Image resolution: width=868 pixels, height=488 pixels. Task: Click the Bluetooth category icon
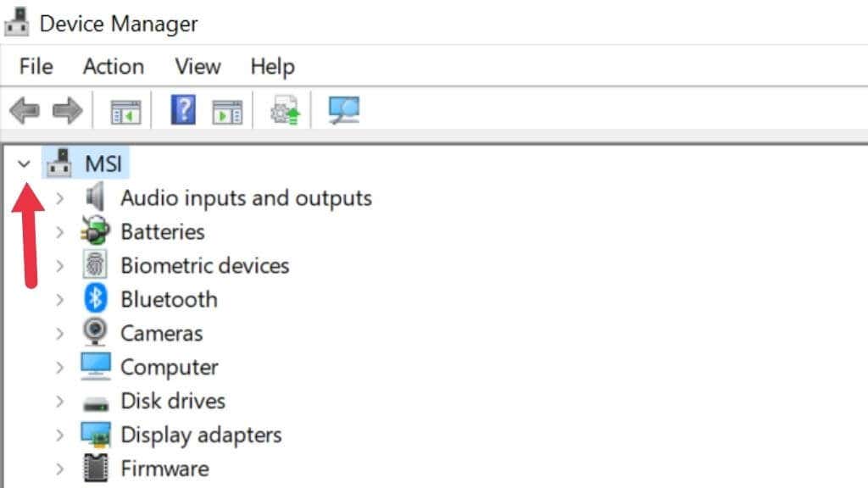[x=95, y=299]
